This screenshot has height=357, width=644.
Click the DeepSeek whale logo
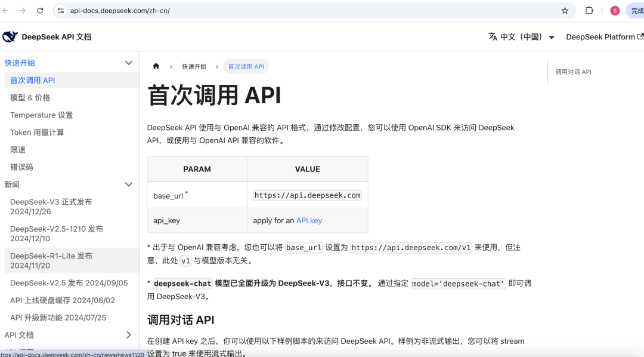10,36
